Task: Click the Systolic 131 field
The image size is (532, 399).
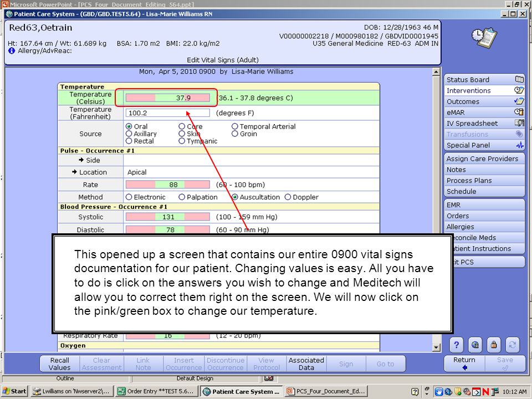Action: coord(167,217)
